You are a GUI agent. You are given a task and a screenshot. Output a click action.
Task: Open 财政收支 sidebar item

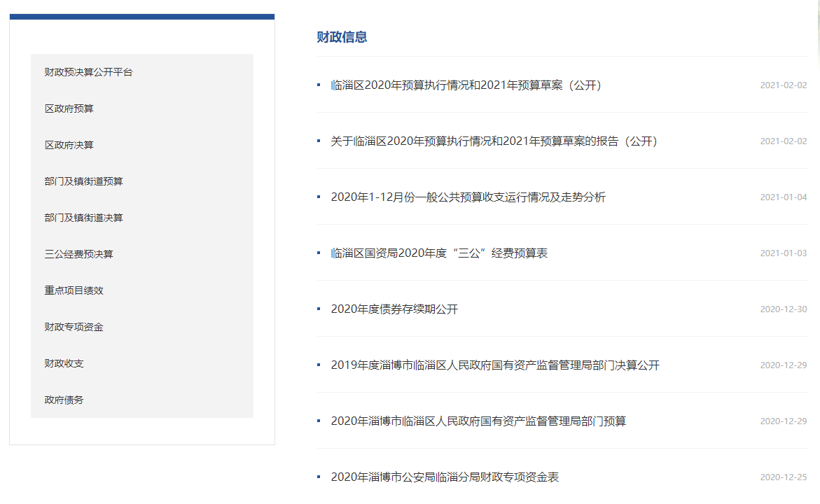coord(64,363)
